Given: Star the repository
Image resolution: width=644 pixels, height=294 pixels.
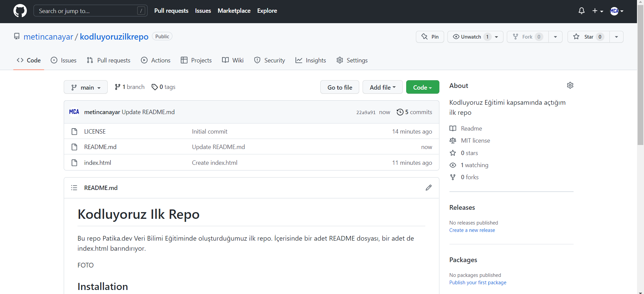Looking at the screenshot, I should (x=588, y=37).
